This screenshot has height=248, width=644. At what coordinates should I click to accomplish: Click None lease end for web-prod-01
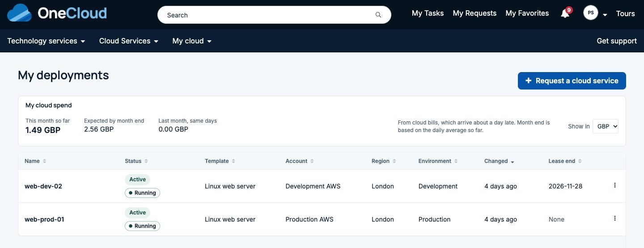[x=556, y=219]
